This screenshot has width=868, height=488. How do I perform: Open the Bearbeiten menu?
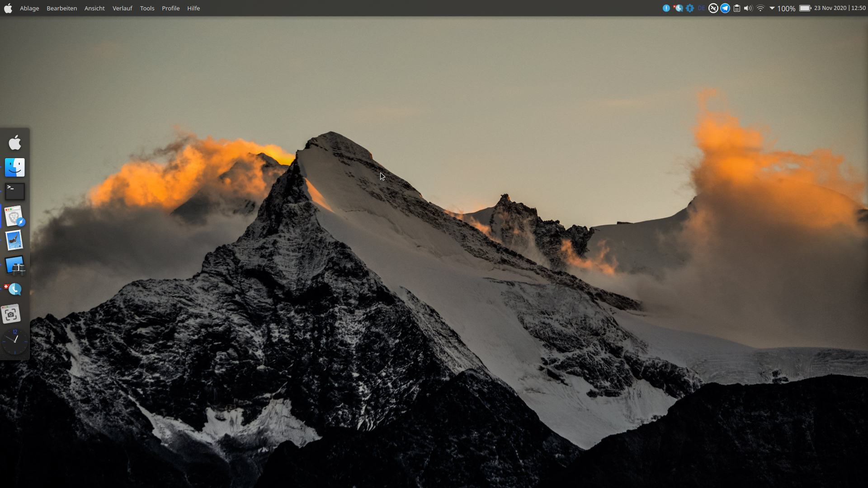point(61,8)
